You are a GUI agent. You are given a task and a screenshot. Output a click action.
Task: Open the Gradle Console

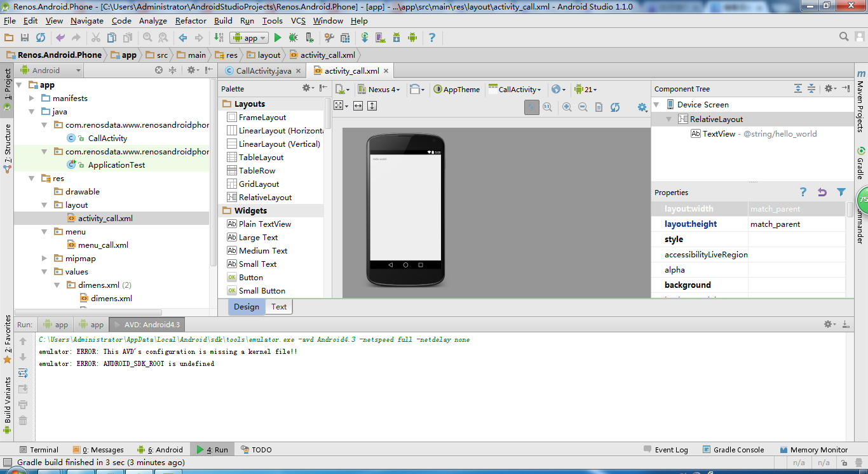(x=733, y=449)
